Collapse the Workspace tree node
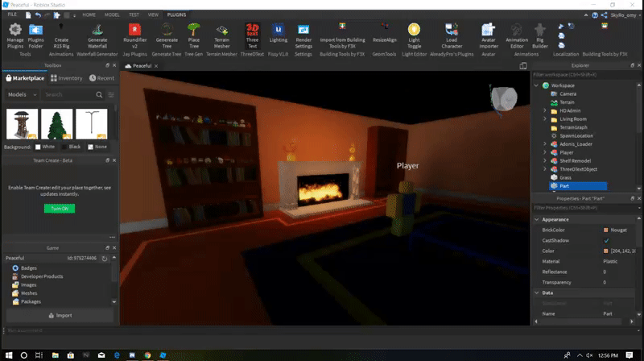This screenshot has height=361, width=644. 536,85
